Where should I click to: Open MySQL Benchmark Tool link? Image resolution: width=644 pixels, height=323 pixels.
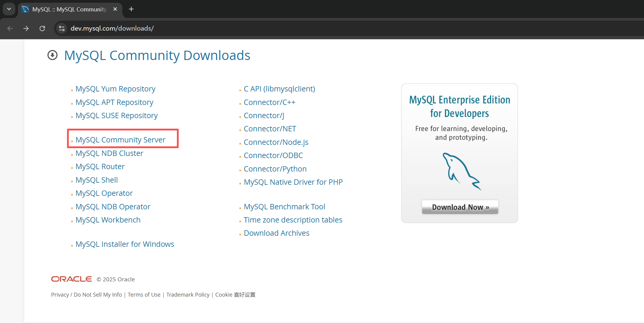(x=284, y=207)
